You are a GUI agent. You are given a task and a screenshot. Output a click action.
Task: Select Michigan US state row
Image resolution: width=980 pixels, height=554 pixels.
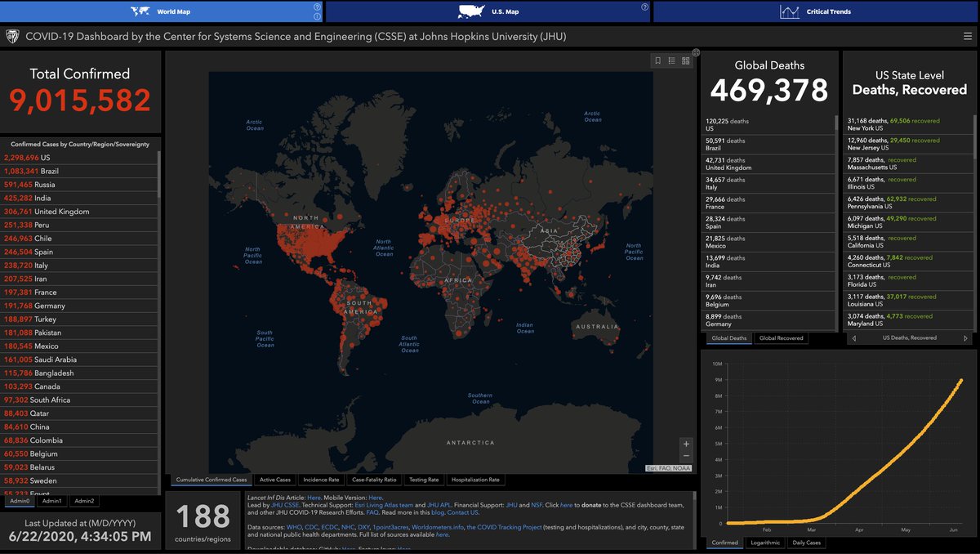908,222
